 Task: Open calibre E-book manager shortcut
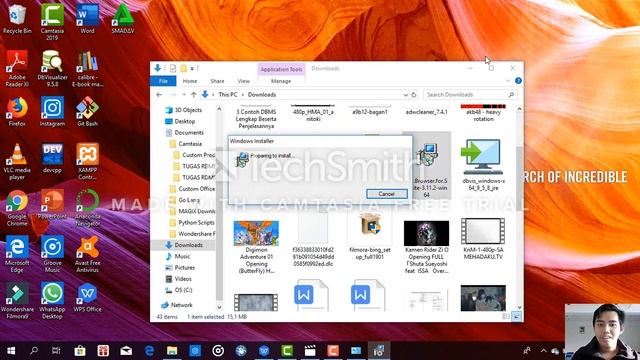pos(87,69)
